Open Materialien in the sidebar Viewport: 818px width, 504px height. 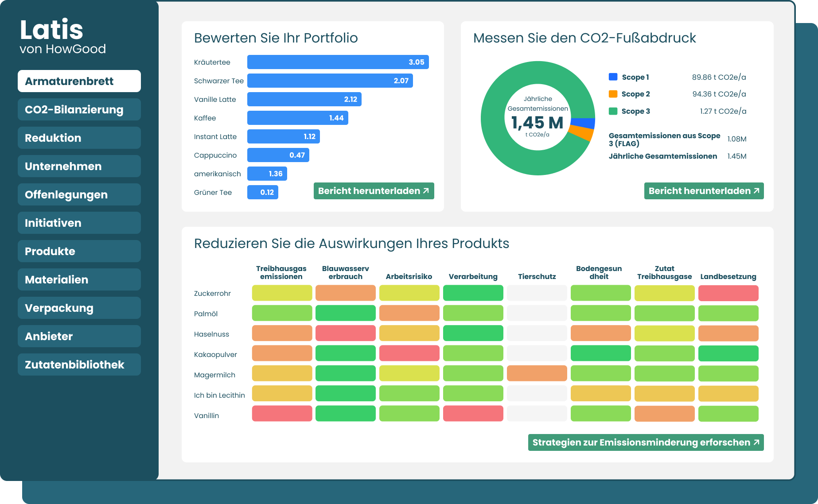[79, 279]
